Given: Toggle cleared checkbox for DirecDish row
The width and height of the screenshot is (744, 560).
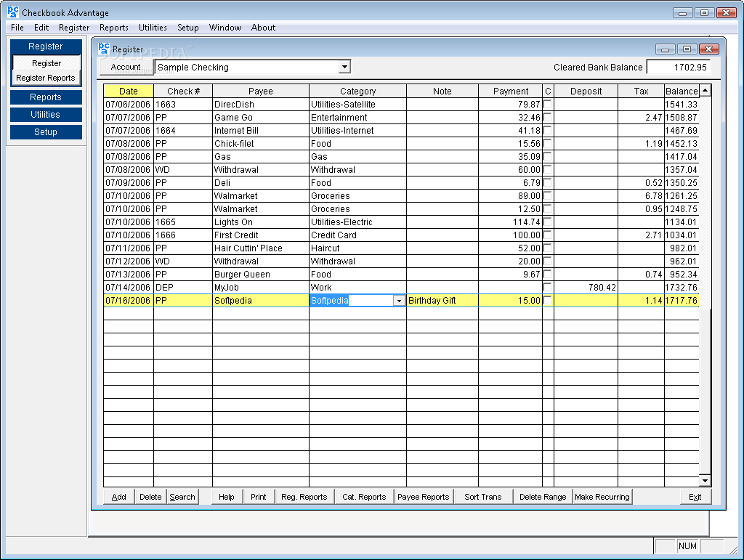Looking at the screenshot, I should (548, 104).
